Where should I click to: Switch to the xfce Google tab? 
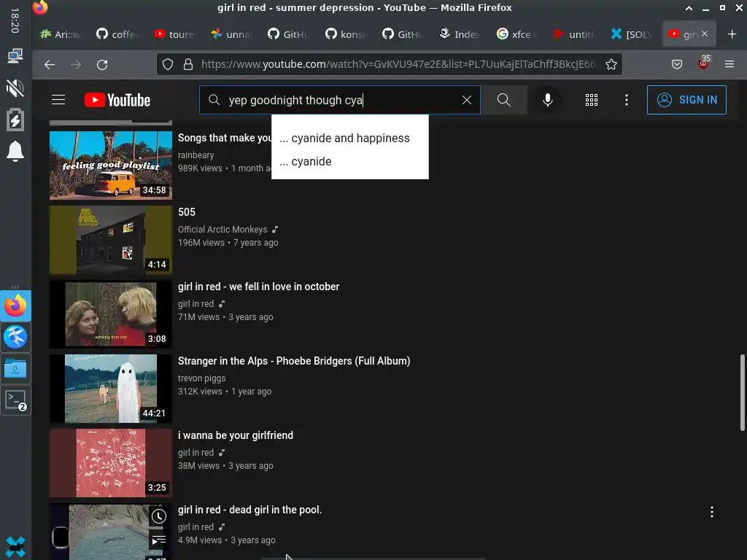(x=518, y=34)
